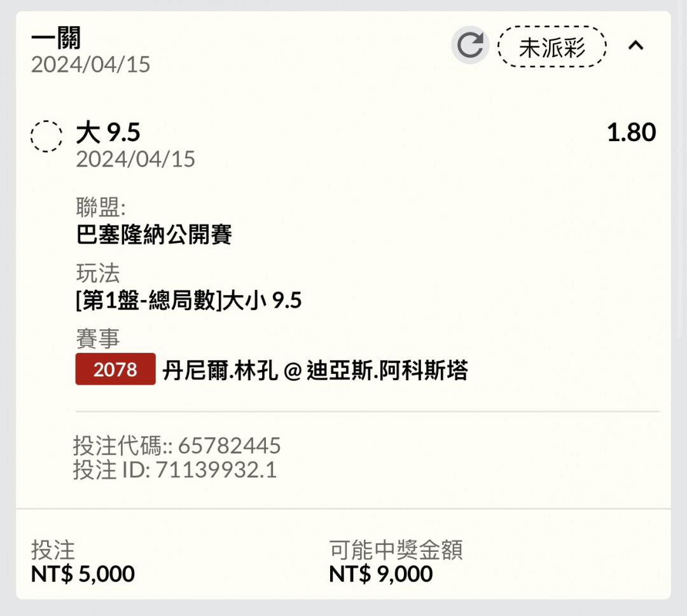This screenshot has width=687, height=616.
Task: Click the 一關 bet type heading
Action: coord(56,38)
